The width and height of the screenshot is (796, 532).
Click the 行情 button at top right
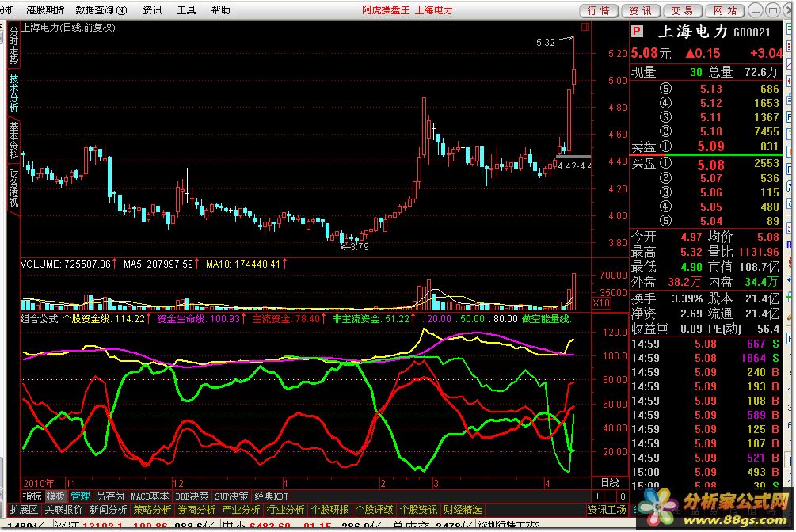coord(599,10)
